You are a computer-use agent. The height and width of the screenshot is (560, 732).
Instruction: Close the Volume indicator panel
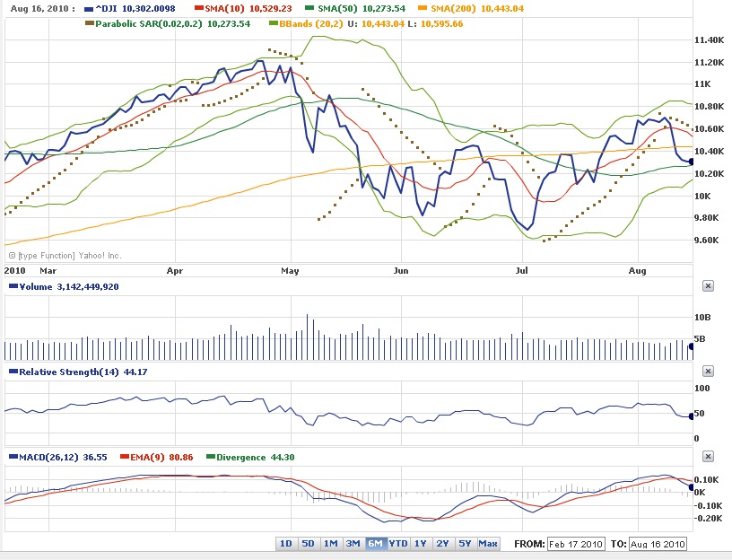click(708, 286)
